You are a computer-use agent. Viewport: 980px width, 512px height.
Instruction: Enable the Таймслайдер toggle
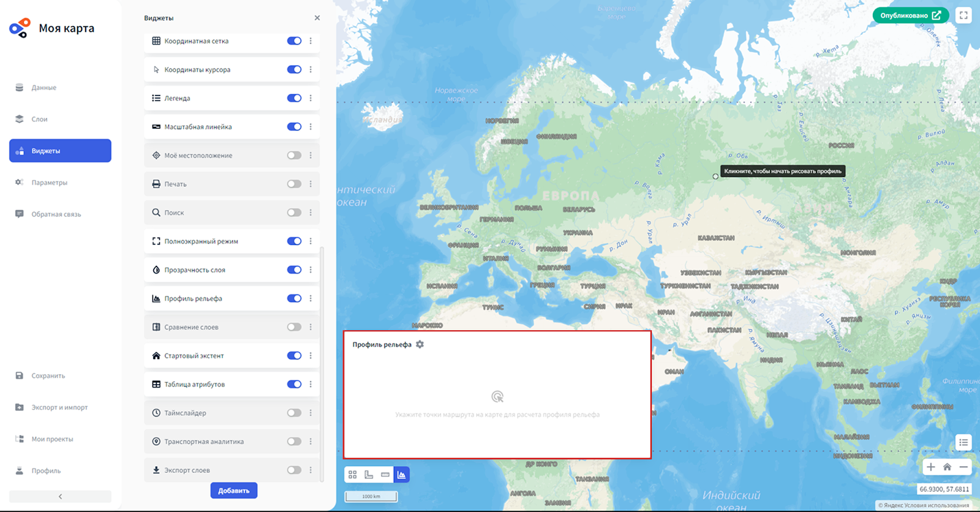click(294, 413)
